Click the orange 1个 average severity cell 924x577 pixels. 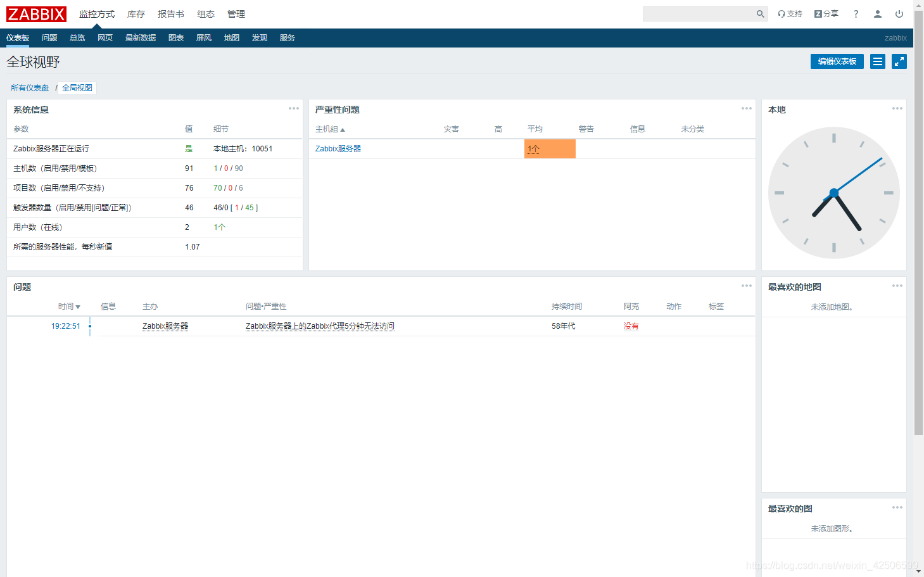[550, 149]
